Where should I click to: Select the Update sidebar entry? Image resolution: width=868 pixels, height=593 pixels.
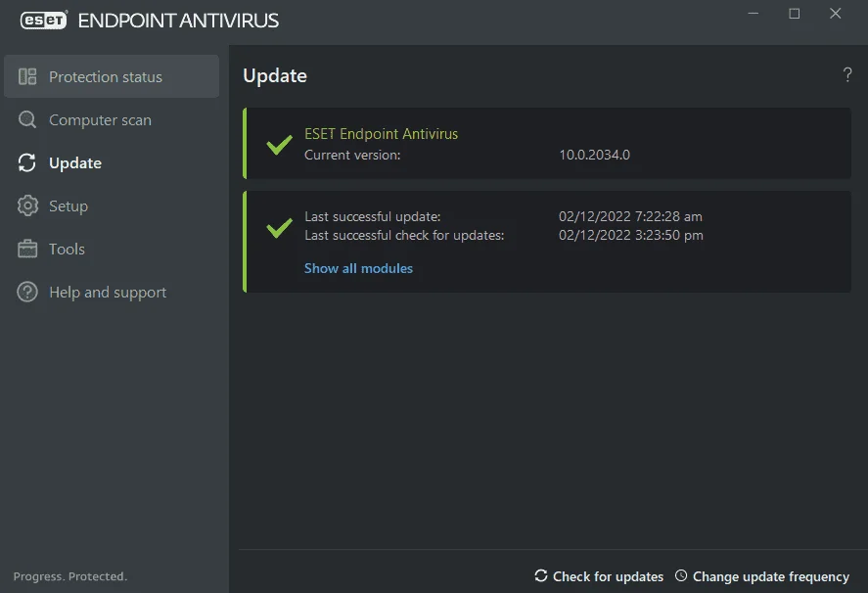pyautogui.click(x=112, y=162)
